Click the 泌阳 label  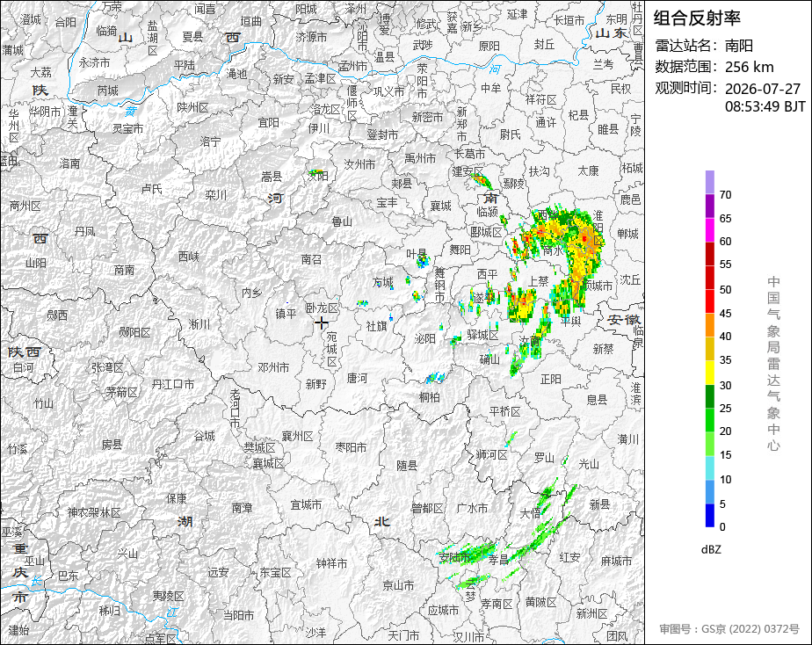pyautogui.click(x=425, y=338)
